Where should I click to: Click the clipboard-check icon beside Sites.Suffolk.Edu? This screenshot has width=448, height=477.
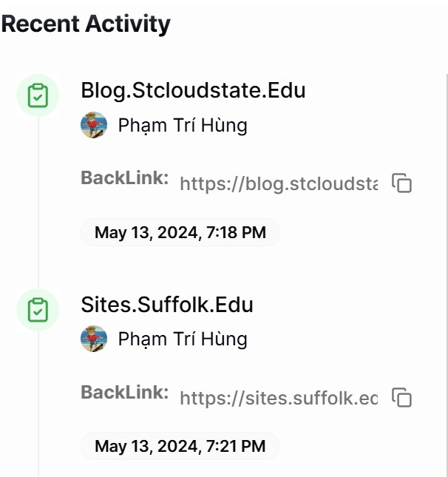[38, 310]
